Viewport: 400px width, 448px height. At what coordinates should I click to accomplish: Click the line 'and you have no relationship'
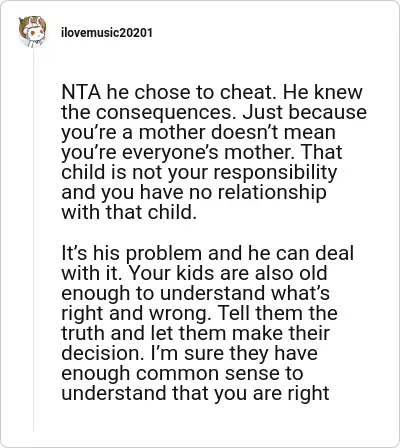coord(194,192)
